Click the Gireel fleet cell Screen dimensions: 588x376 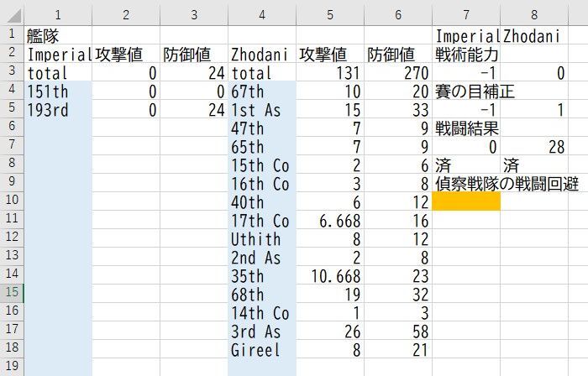[x=262, y=348]
